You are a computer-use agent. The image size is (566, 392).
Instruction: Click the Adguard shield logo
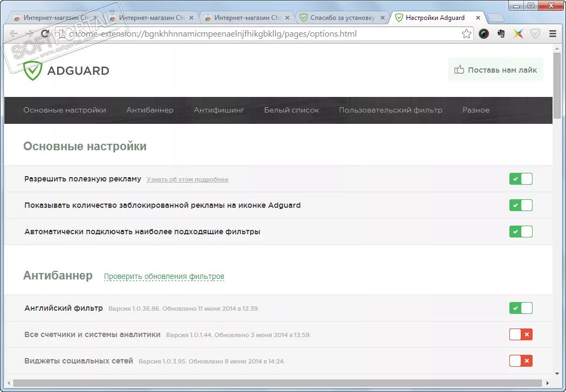pyautogui.click(x=32, y=71)
